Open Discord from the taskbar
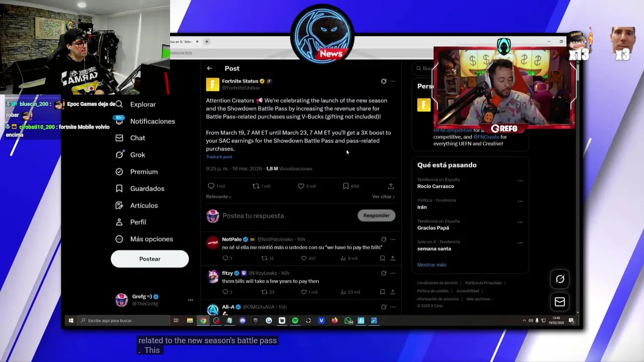Screen dimensions: 644x362 (x=243, y=321)
